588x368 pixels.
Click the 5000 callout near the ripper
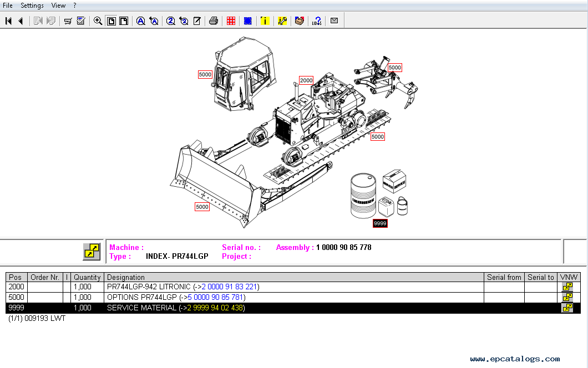pos(394,68)
